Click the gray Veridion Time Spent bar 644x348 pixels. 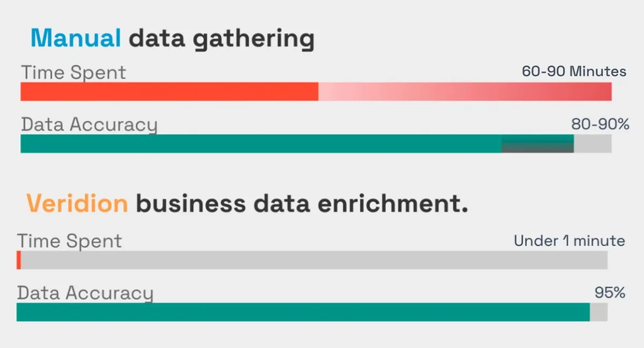coord(314,260)
